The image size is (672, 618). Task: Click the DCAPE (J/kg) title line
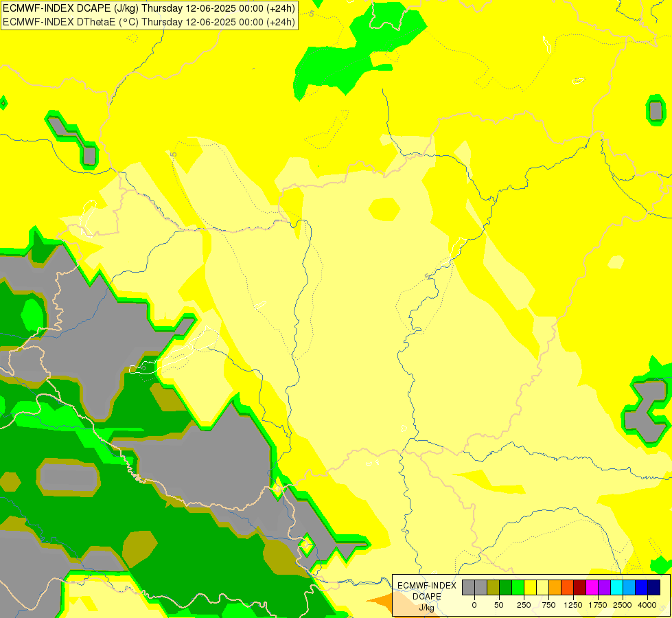[x=149, y=8]
